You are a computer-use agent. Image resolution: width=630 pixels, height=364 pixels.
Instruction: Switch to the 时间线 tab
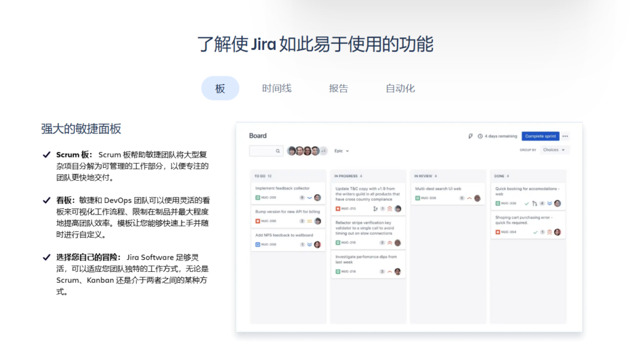point(277,89)
